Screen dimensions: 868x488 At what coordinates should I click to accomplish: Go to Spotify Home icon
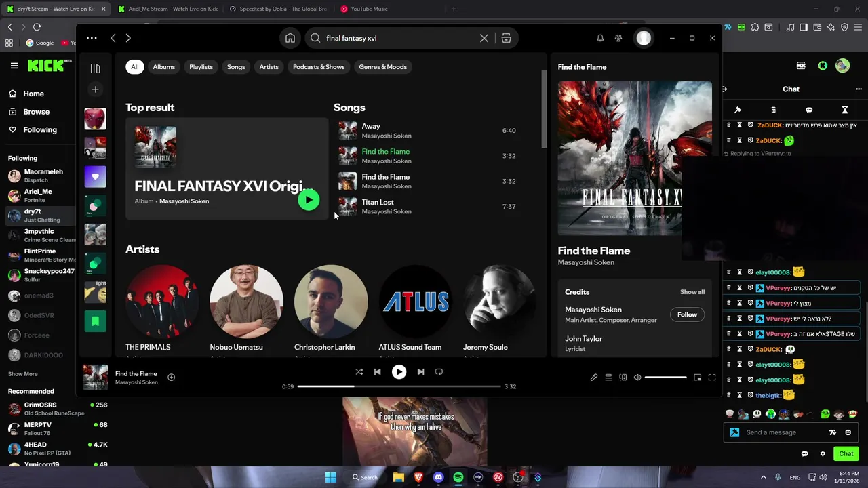coord(290,38)
